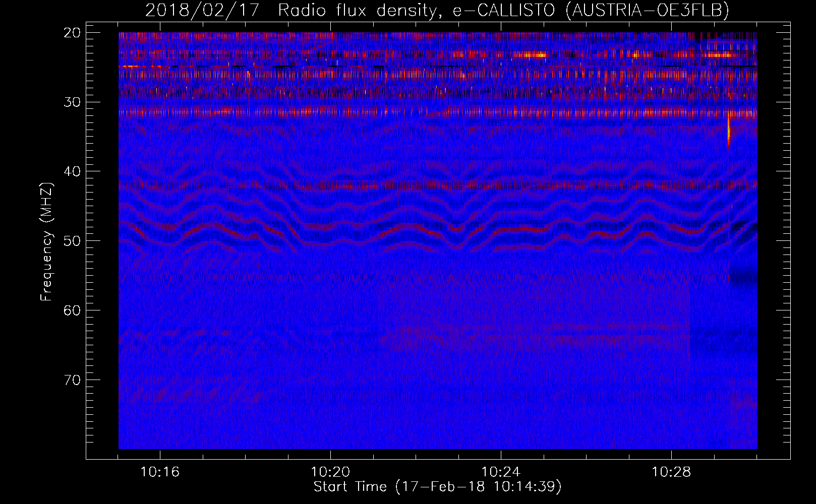
Task: Click the bright vertical burst near 35 MHz
Action: coord(729,131)
